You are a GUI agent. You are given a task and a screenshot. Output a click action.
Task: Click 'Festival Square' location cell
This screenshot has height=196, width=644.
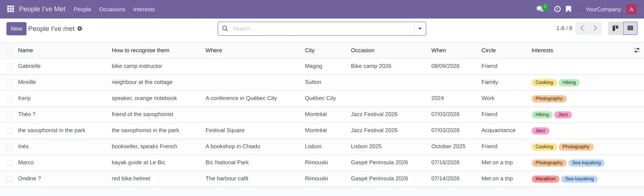click(x=225, y=130)
